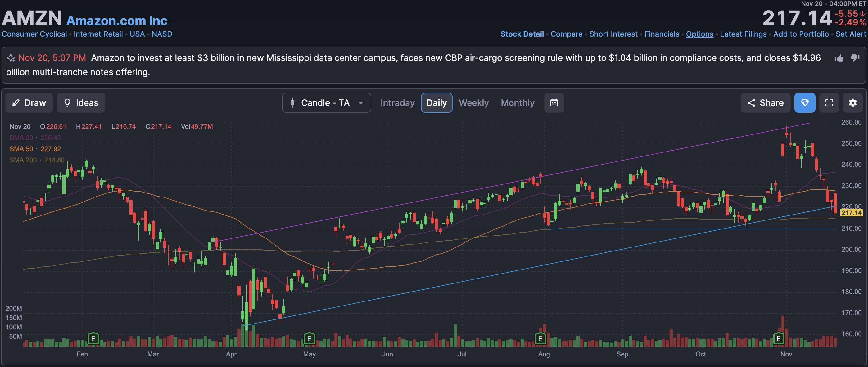This screenshot has height=367, width=868.
Task: Click the premium diamond icon button
Action: (x=805, y=103)
